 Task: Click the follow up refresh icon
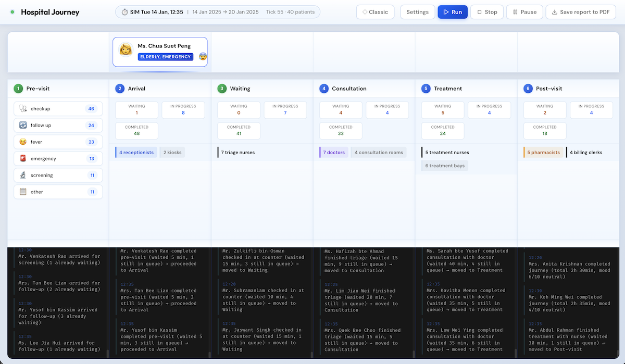pos(22,125)
